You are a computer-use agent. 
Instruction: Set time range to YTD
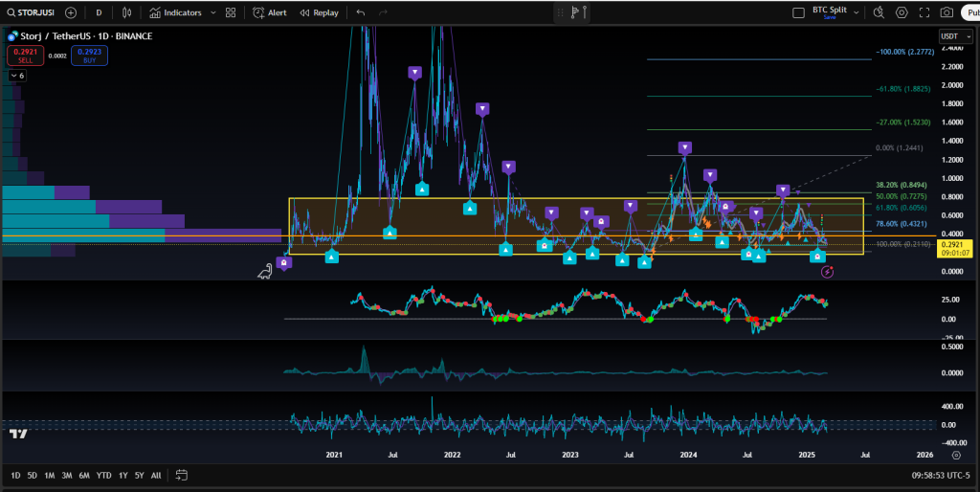click(x=103, y=475)
